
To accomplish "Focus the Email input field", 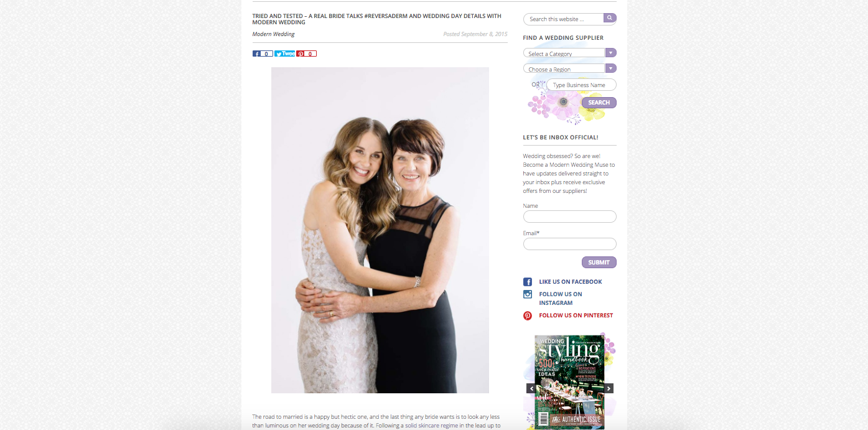I will point(570,244).
